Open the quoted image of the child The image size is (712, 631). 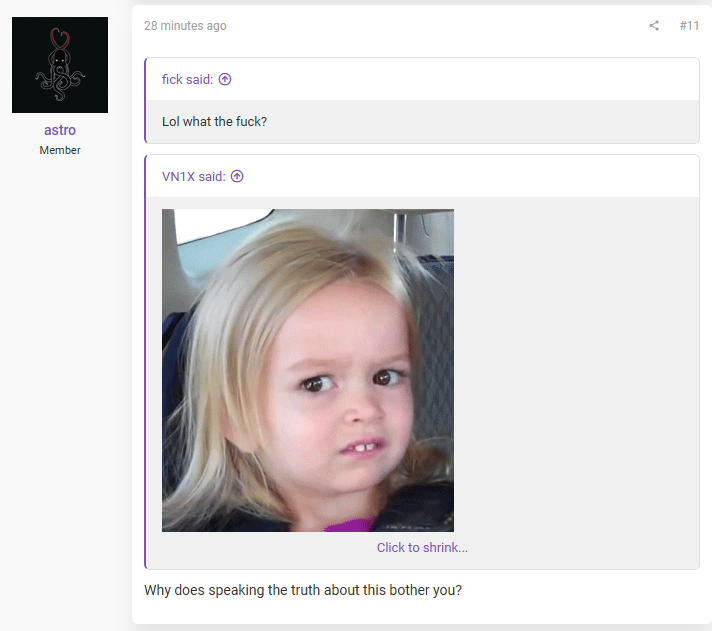308,370
